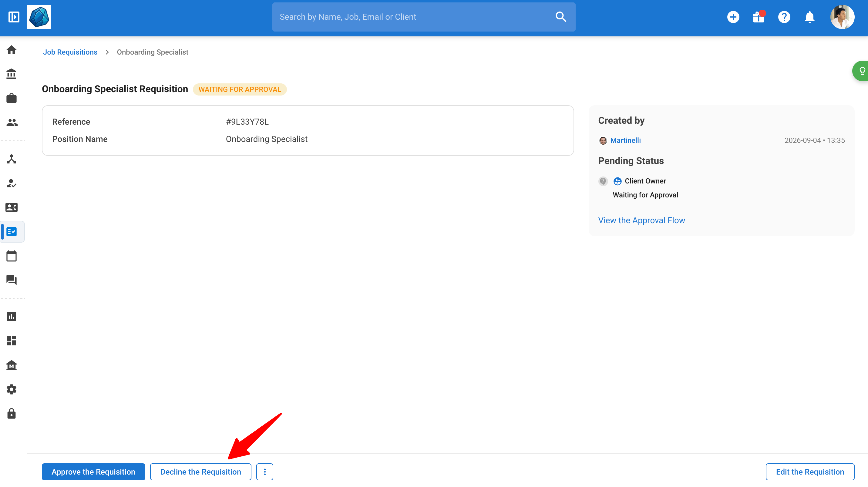The image size is (868, 487).
Task: Open the padlock icon in sidebar
Action: [x=12, y=414]
